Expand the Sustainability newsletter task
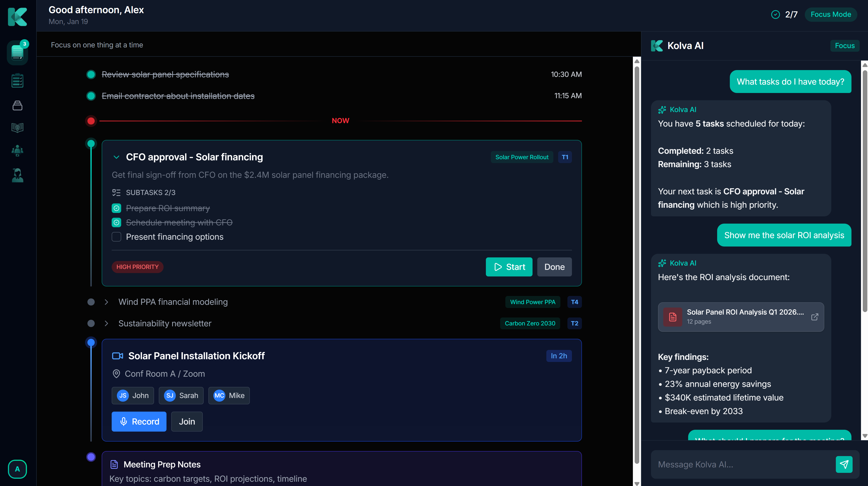Viewport: 868px width, 486px height. 106,323
